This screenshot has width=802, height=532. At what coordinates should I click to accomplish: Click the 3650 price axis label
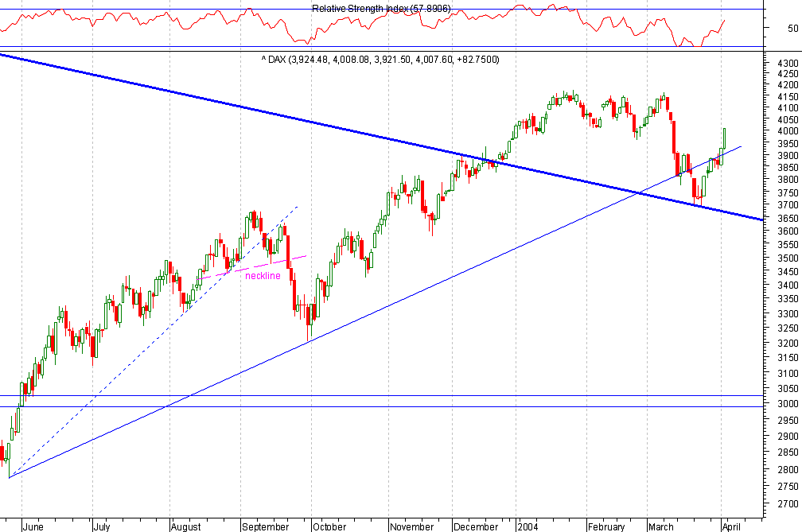[788, 218]
